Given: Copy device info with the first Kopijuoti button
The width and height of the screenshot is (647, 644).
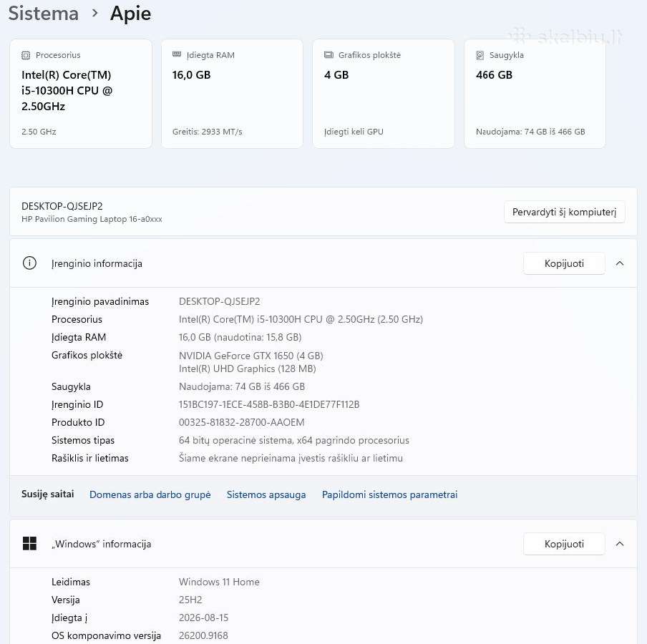Looking at the screenshot, I should [x=564, y=263].
